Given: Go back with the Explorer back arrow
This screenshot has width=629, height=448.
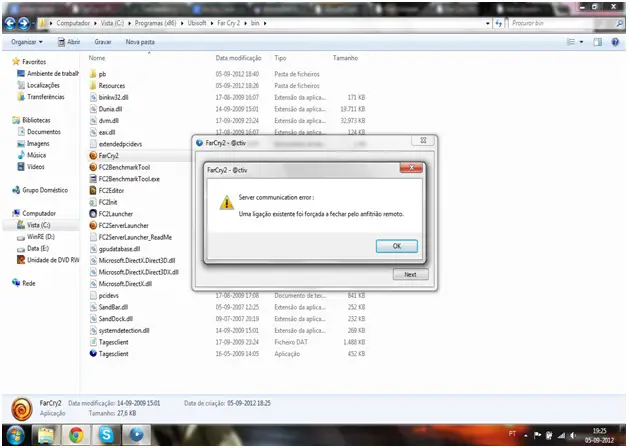Looking at the screenshot, I should coord(10,23).
